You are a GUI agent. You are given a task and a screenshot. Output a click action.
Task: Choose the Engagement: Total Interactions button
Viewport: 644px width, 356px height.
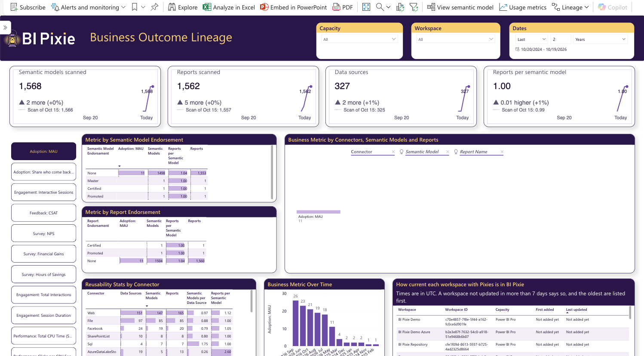(43, 295)
